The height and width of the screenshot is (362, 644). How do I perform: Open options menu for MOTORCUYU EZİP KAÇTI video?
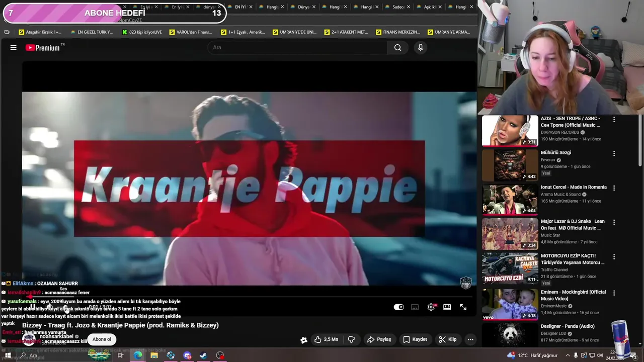[x=614, y=256]
